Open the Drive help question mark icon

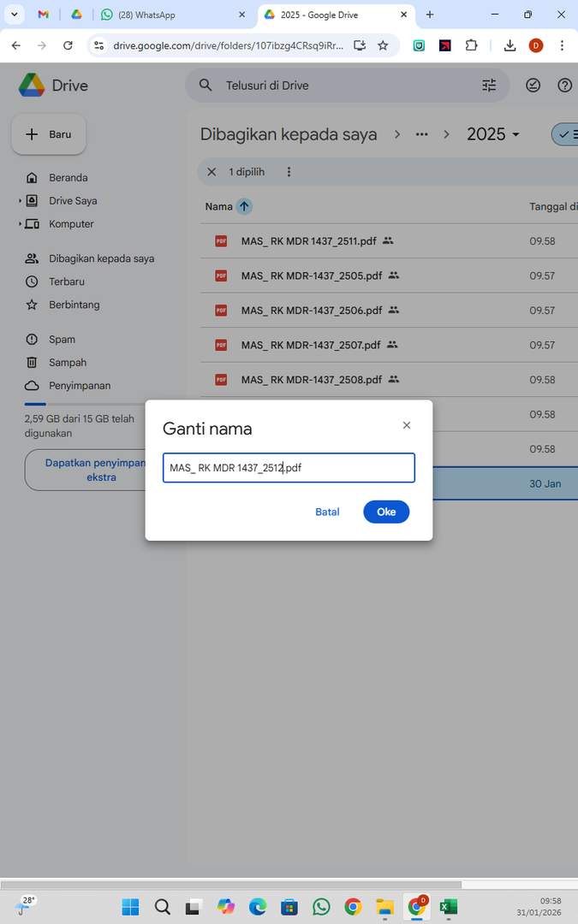point(564,86)
